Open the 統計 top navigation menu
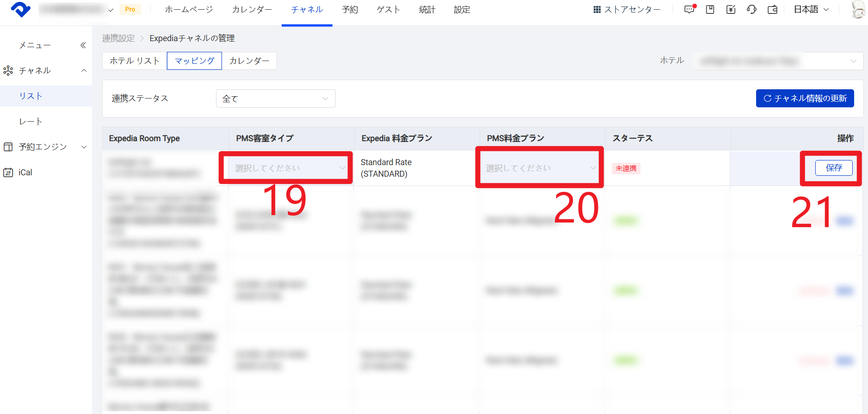 click(427, 10)
